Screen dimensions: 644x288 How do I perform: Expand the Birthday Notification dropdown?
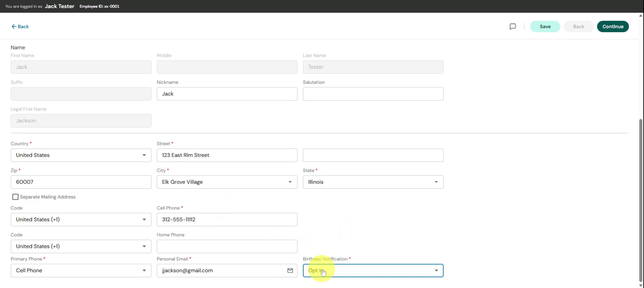[x=436, y=271]
